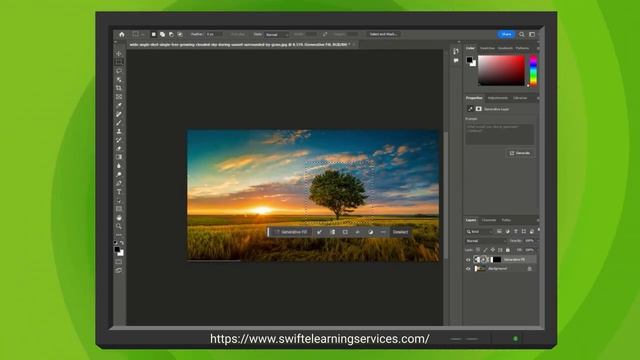Select the Frame tool
Screen dimensions: 640x360
pyautogui.click(x=119, y=97)
